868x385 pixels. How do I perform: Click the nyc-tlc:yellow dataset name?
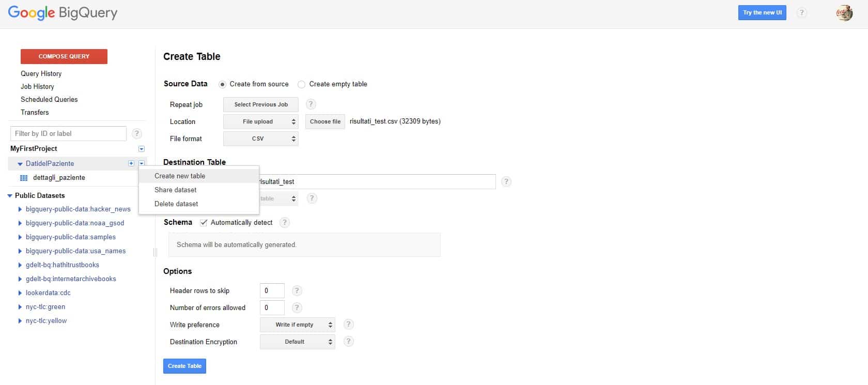(46, 321)
